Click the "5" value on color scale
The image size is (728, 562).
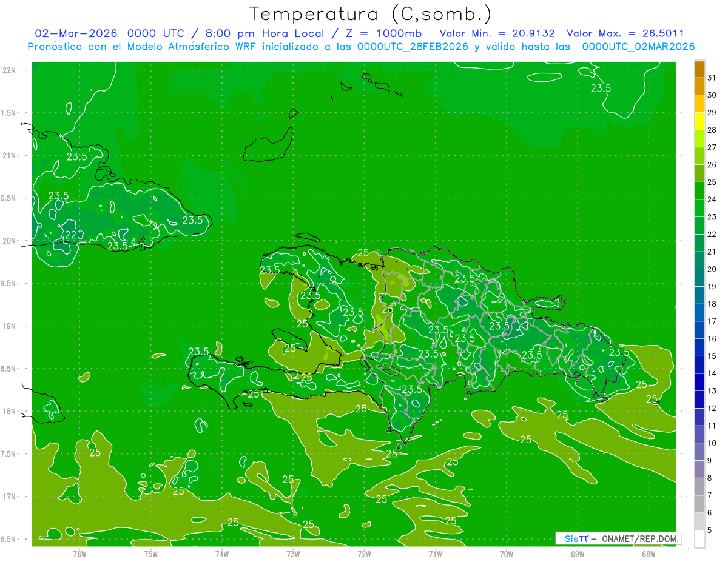click(x=710, y=530)
